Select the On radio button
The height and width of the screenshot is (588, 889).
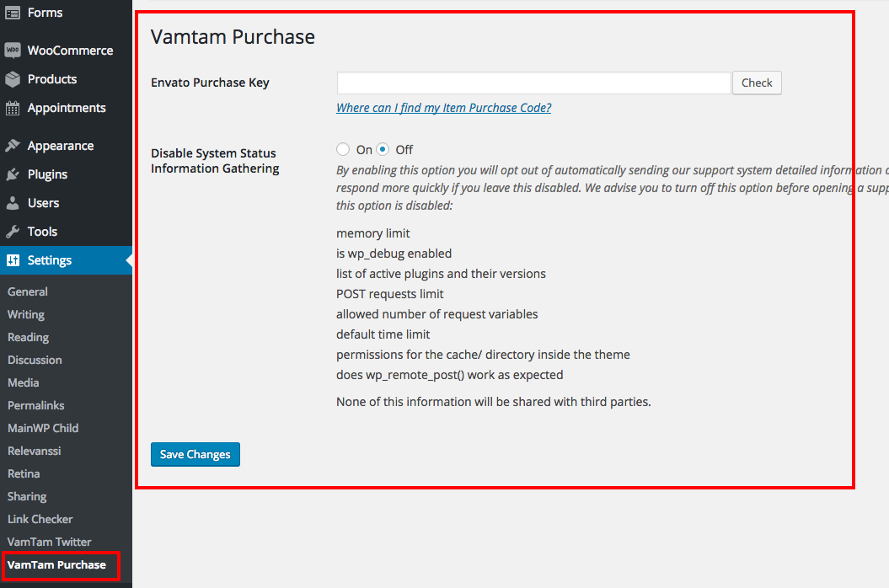click(342, 149)
